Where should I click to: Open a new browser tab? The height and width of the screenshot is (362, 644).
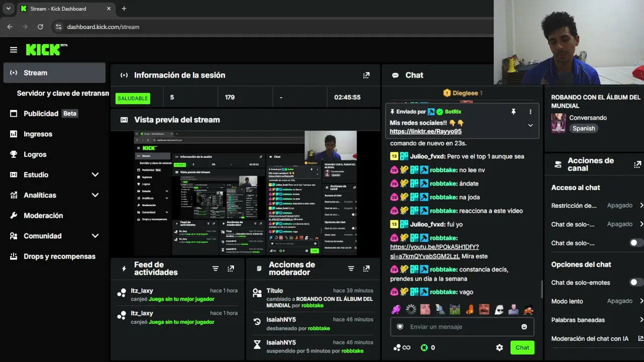click(124, 9)
